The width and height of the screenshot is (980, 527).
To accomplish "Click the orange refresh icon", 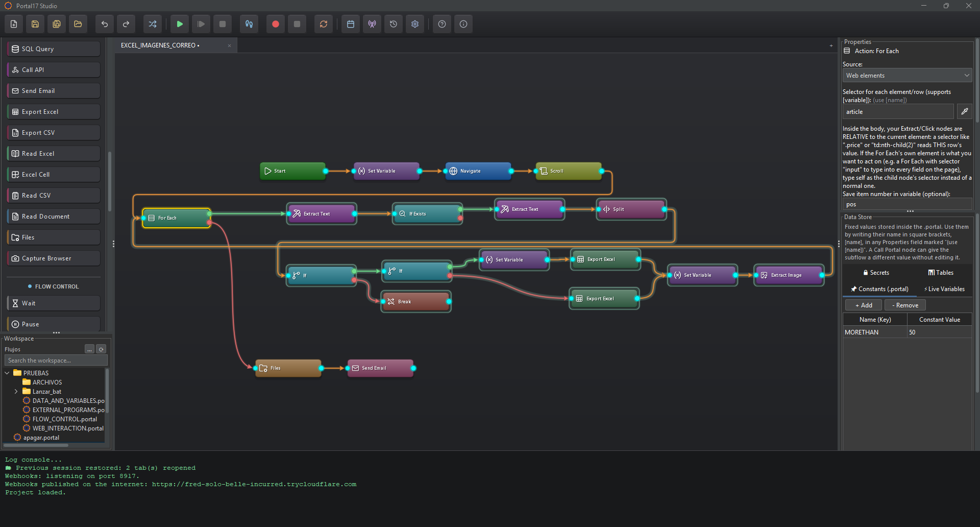I will tap(324, 24).
